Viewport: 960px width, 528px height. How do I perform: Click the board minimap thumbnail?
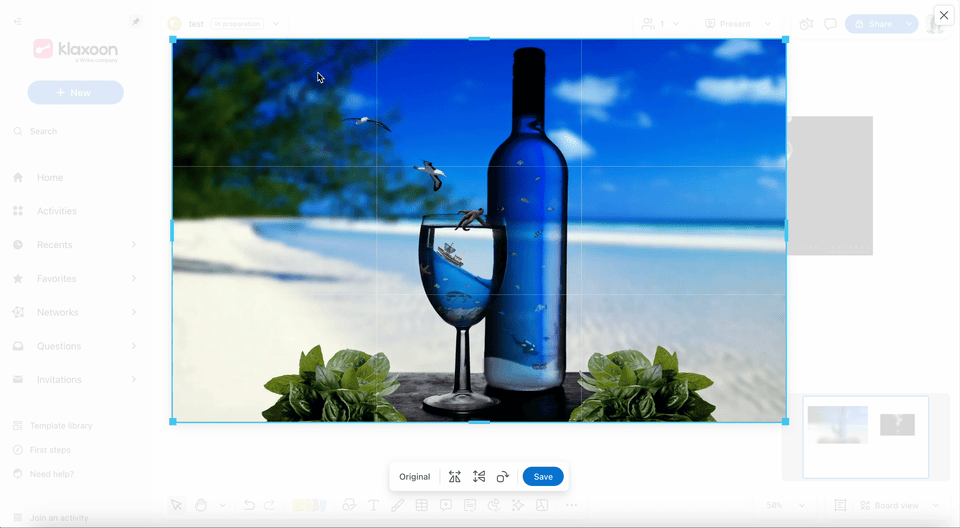[866, 437]
